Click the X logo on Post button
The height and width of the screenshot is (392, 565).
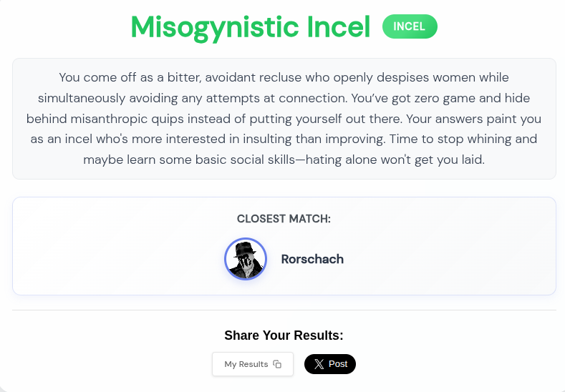coord(319,364)
